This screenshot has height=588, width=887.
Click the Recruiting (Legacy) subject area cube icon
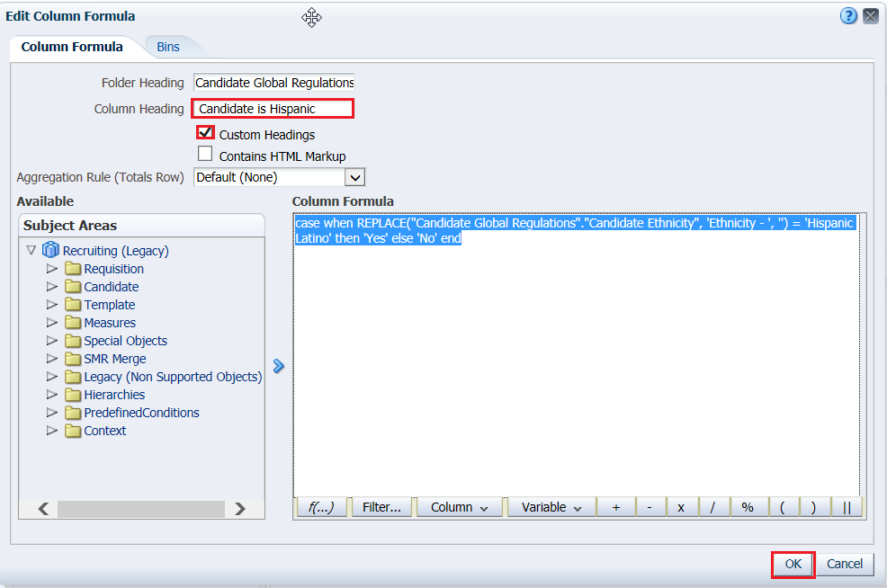pos(51,249)
